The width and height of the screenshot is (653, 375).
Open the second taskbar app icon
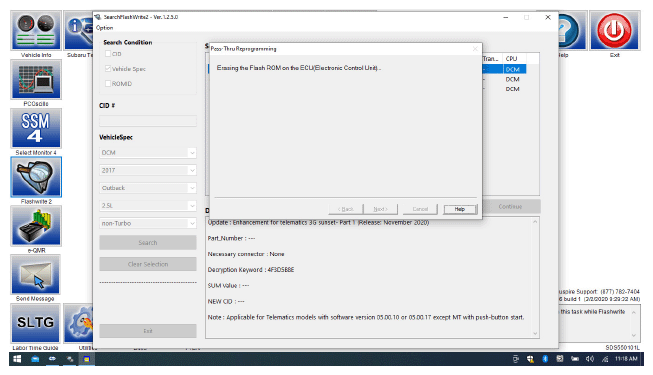(x=35, y=359)
